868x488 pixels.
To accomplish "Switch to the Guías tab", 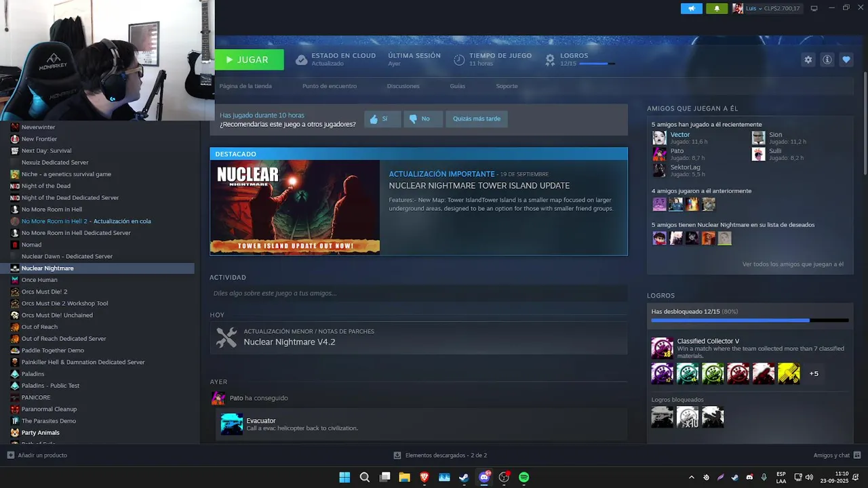I will click(457, 86).
